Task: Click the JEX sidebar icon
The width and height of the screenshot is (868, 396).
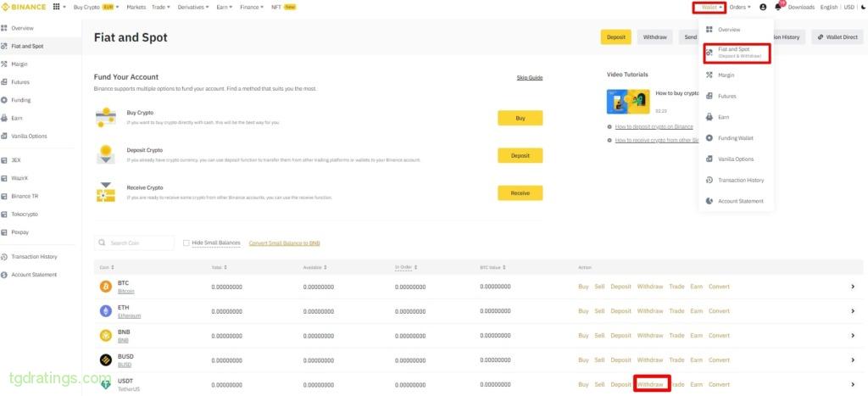Action: [x=4, y=160]
